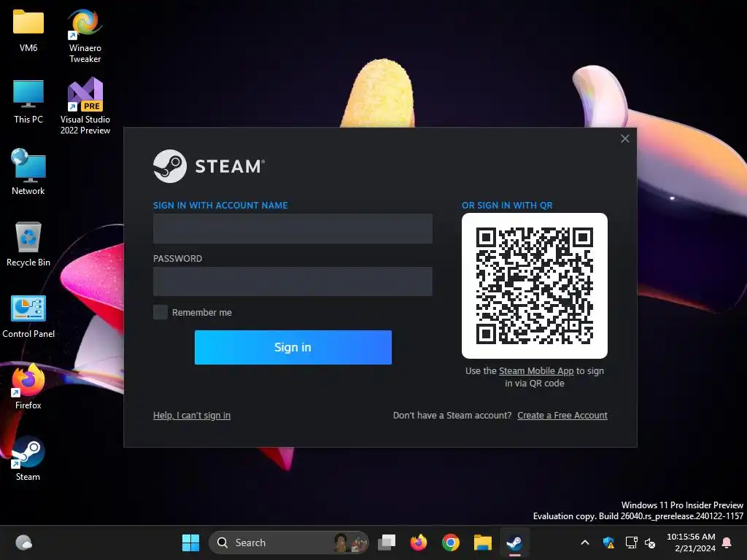Close the Steam sign-in dialog
Screen dimensions: 747x560
tap(625, 139)
